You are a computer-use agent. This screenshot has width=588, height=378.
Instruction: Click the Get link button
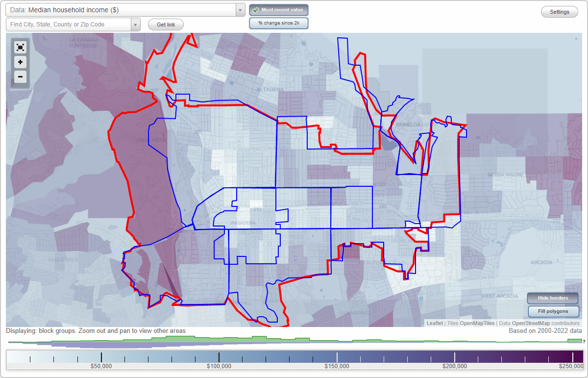tap(165, 24)
